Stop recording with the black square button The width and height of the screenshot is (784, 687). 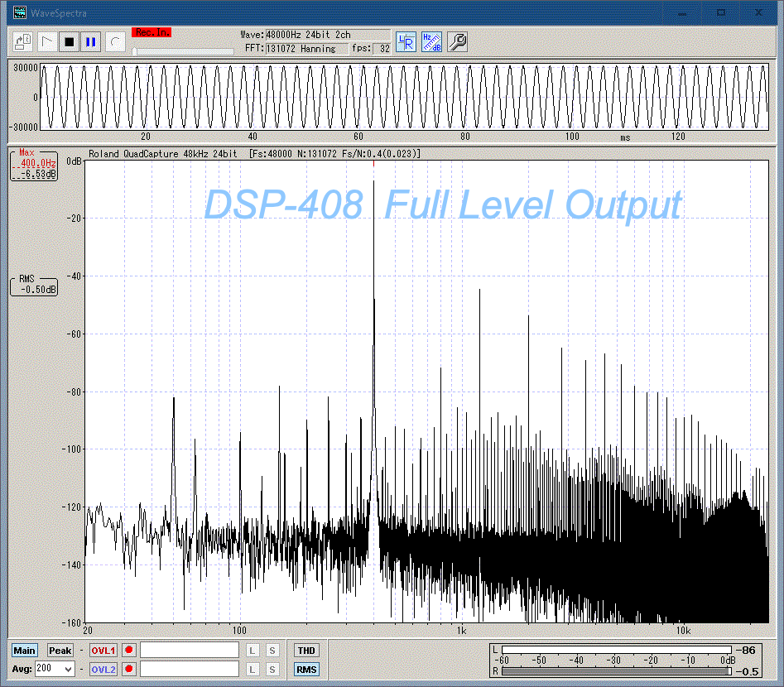click(70, 42)
